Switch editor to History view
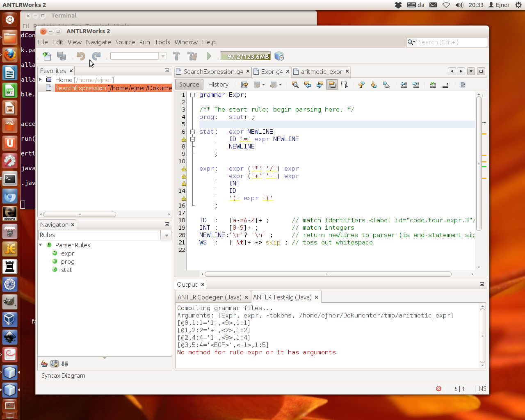 coord(218,84)
